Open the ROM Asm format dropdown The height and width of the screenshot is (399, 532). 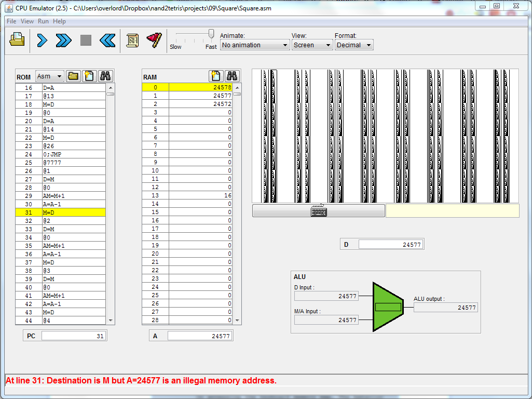pos(50,76)
